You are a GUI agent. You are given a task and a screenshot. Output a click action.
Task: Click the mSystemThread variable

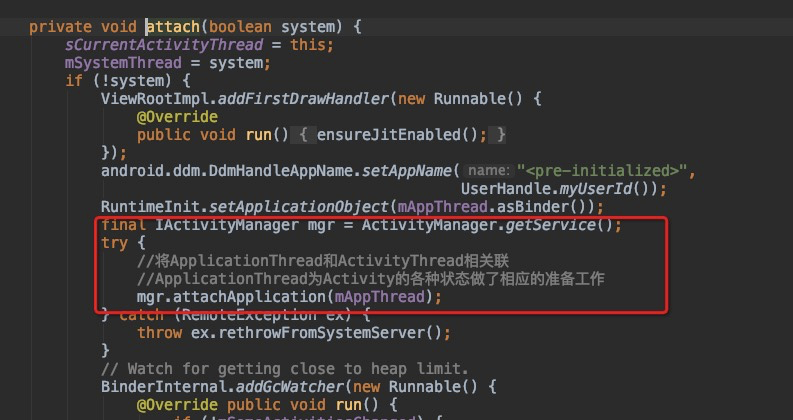pyautogui.click(x=123, y=63)
